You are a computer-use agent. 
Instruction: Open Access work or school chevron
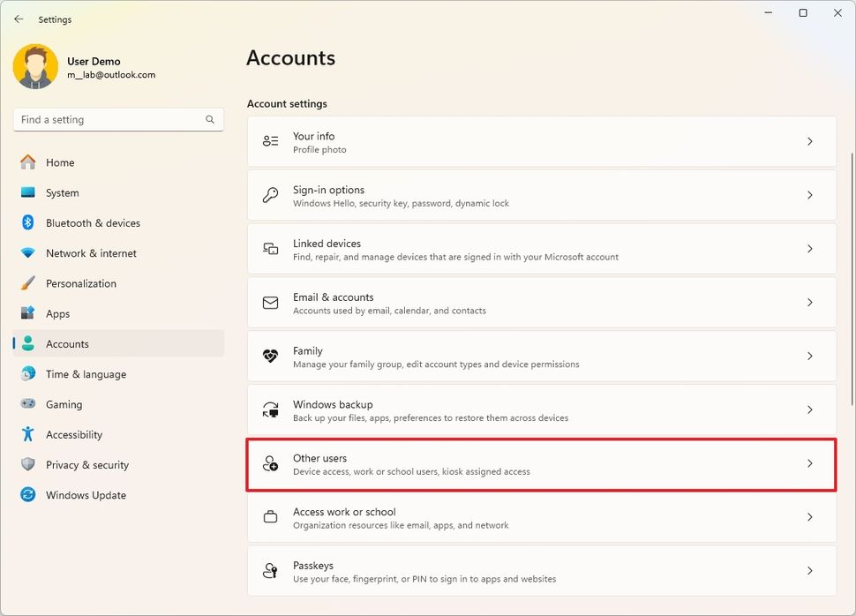[x=809, y=516]
